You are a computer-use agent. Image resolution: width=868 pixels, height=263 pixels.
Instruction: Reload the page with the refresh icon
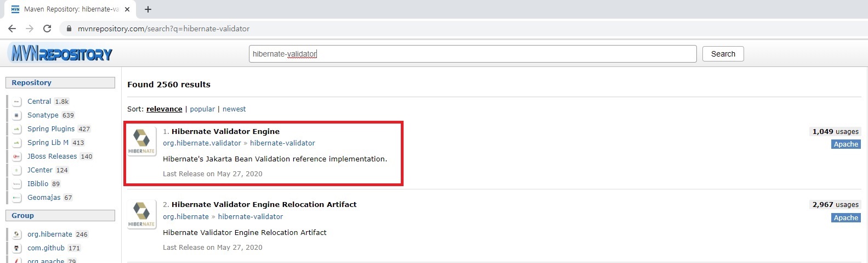[47, 29]
